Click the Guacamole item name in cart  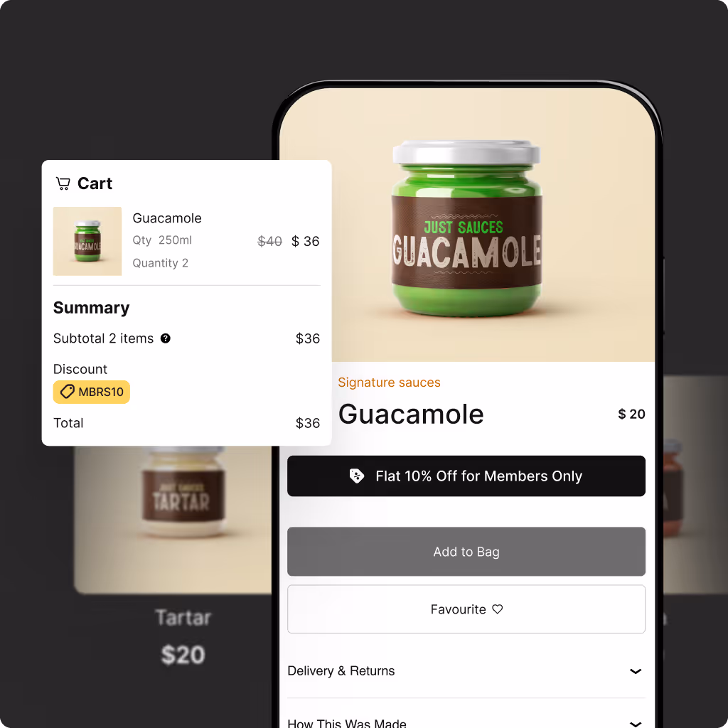[167, 218]
